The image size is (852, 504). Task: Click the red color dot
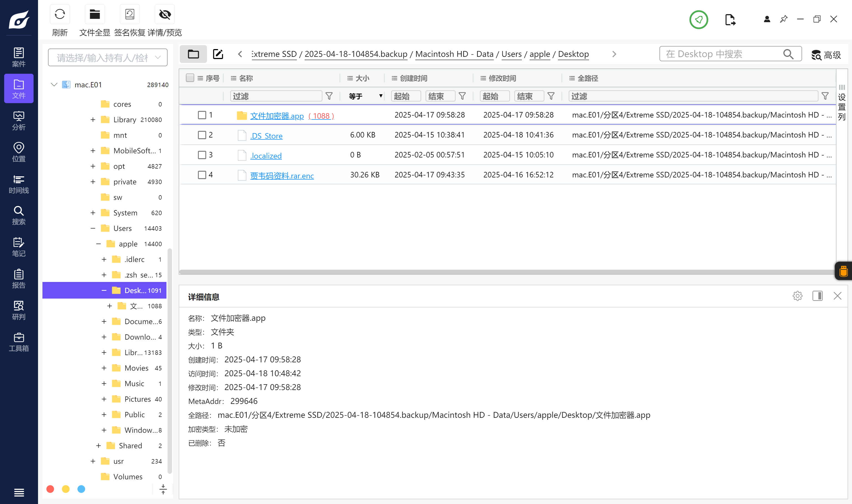[x=50, y=489]
